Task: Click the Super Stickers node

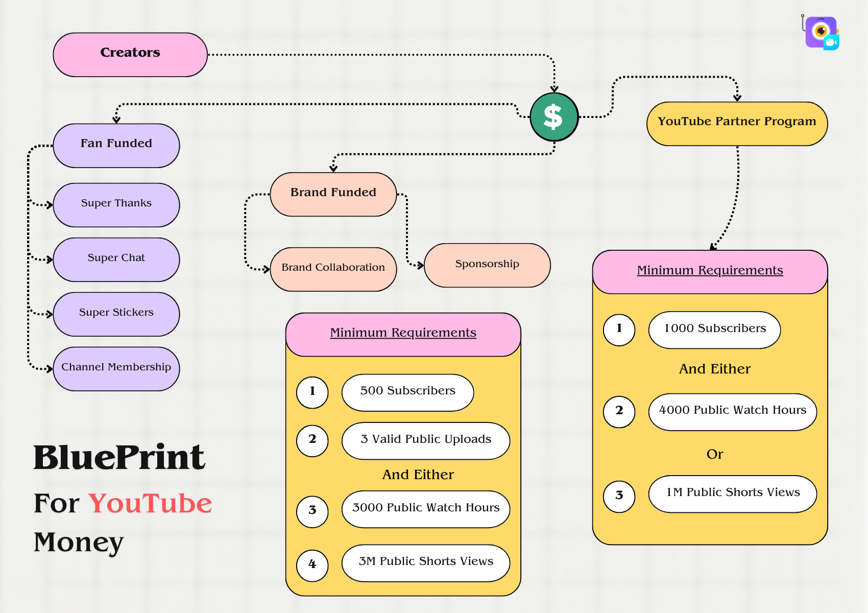Action: click(116, 314)
